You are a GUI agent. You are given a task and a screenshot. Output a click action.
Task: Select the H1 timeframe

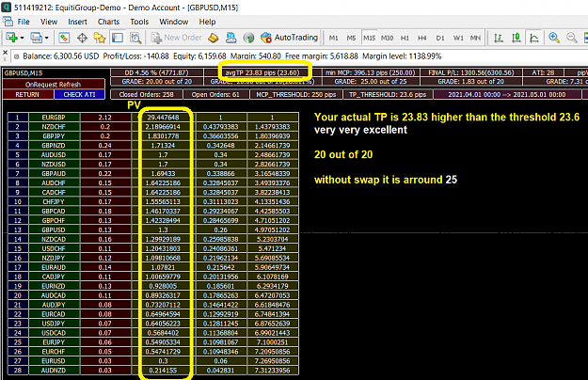(405, 38)
